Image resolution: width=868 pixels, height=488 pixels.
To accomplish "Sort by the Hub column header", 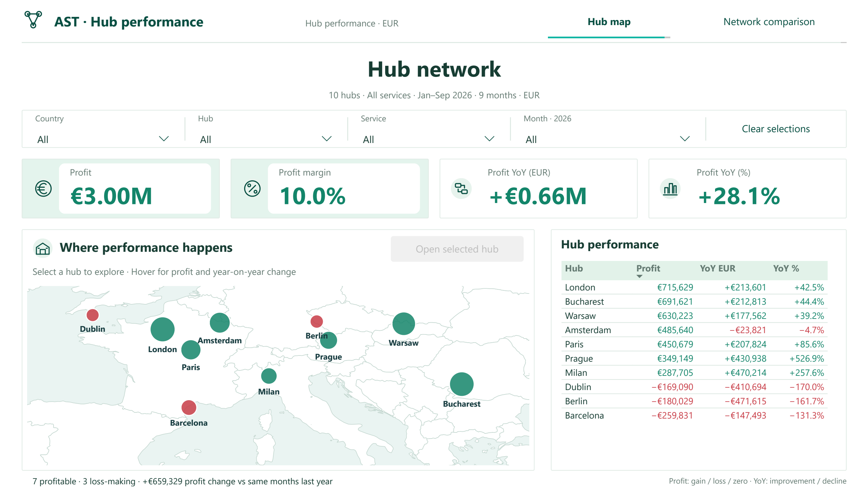I will point(574,268).
